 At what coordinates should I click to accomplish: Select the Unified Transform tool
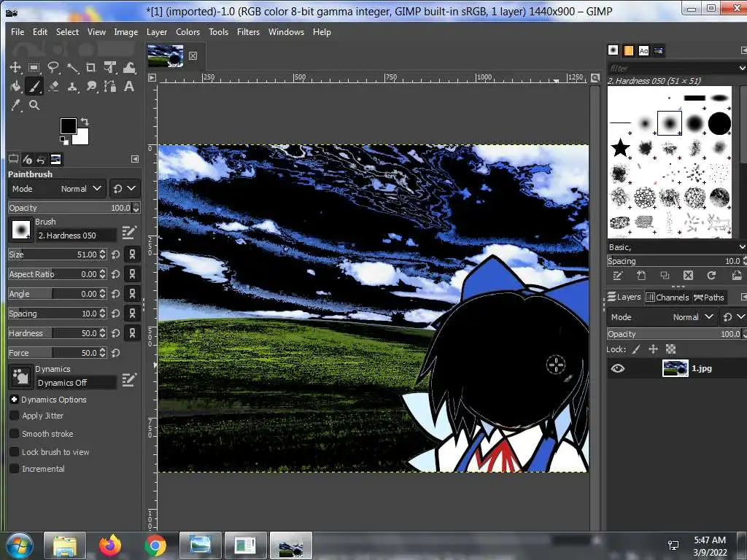pos(111,67)
